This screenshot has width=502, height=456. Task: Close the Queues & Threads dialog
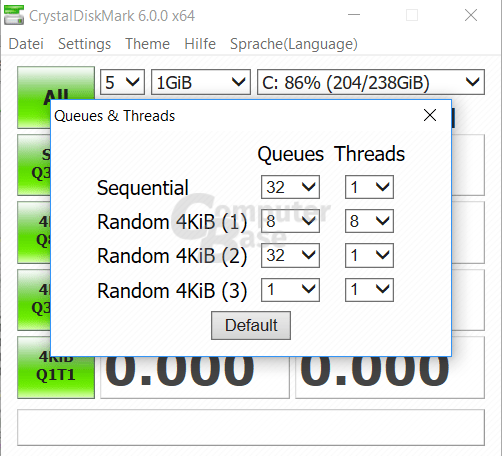click(430, 115)
